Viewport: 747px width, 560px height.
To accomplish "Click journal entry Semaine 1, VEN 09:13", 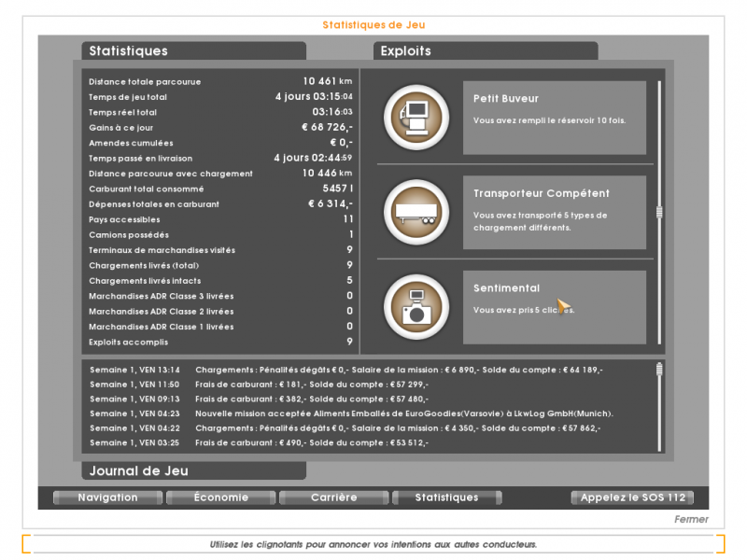I will pyautogui.click(x=260, y=399).
